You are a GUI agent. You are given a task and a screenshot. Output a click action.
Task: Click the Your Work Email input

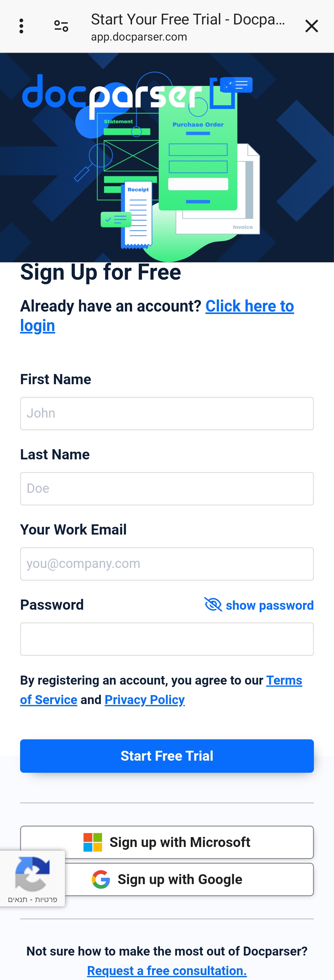click(167, 564)
